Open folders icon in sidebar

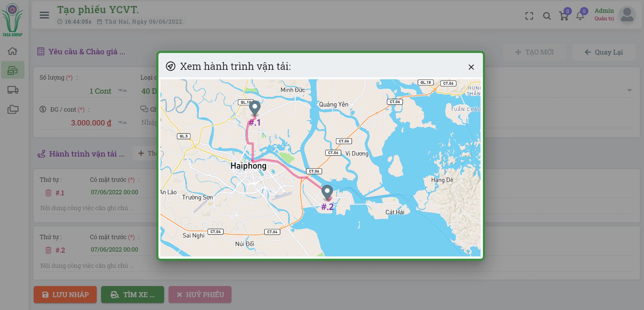(x=13, y=109)
